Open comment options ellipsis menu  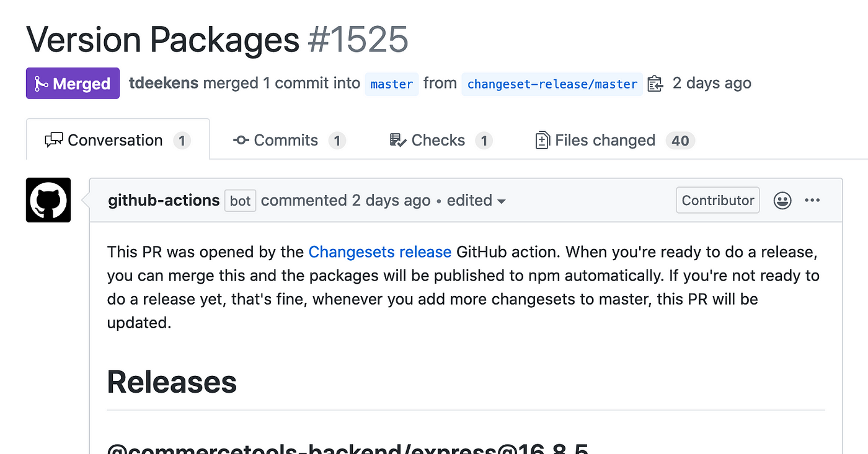(812, 200)
